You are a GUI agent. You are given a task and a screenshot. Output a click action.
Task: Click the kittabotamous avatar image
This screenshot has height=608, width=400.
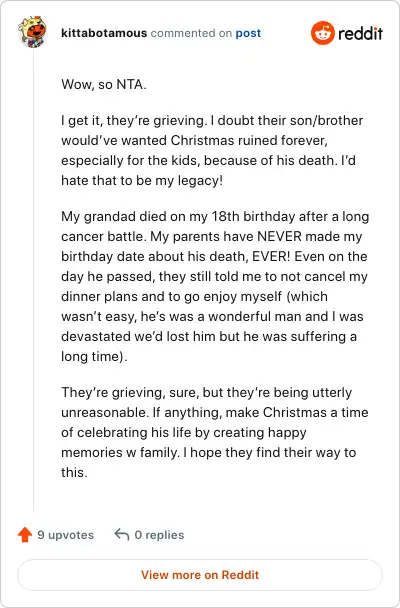tap(32, 32)
